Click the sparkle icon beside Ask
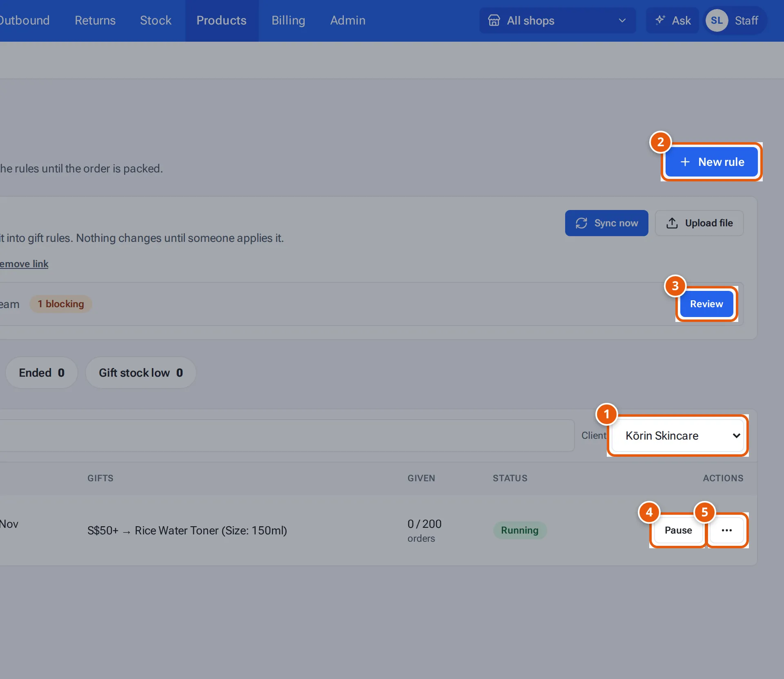Viewport: 784px width, 679px height. (x=660, y=20)
